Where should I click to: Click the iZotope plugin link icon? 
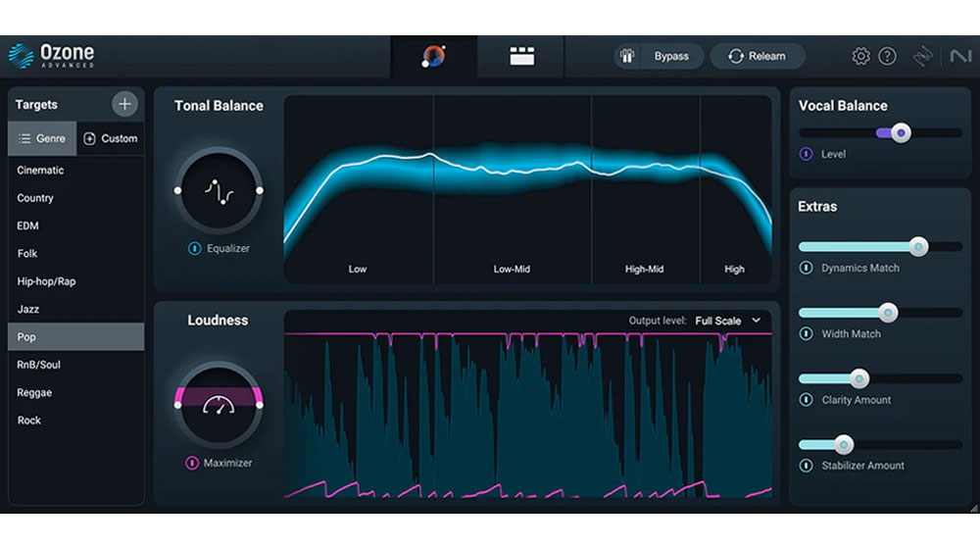[x=923, y=56]
